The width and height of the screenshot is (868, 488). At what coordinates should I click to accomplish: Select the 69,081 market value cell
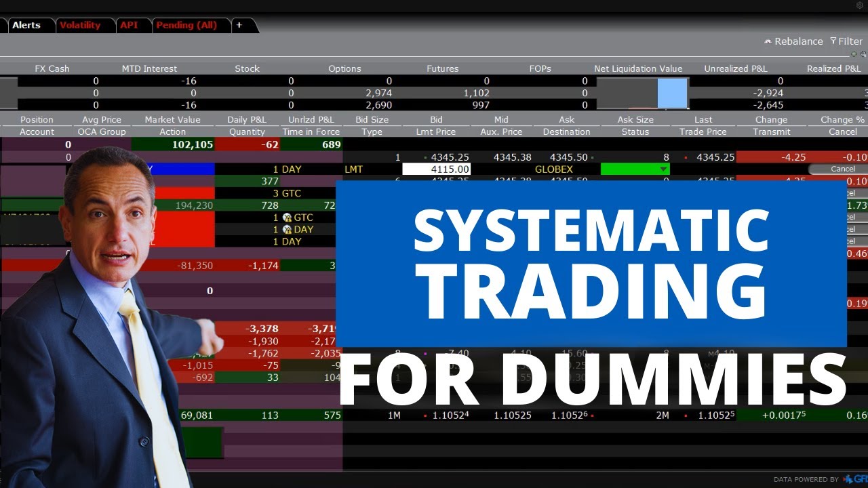(x=197, y=415)
